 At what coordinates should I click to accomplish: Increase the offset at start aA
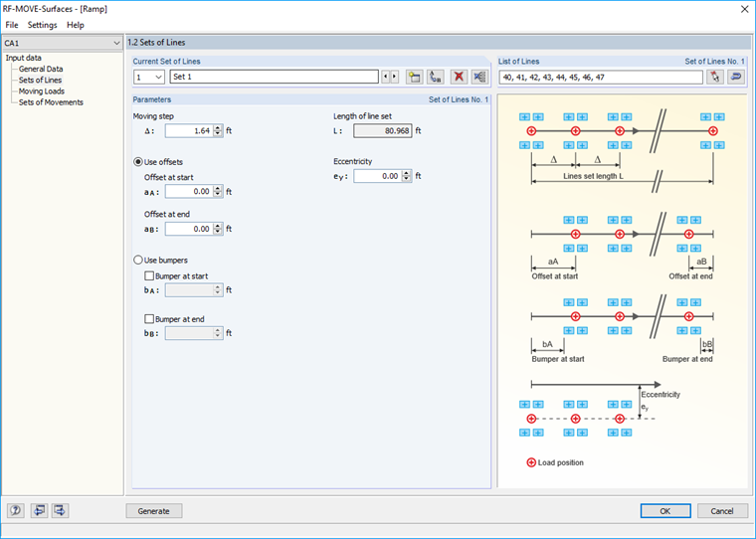(218, 189)
